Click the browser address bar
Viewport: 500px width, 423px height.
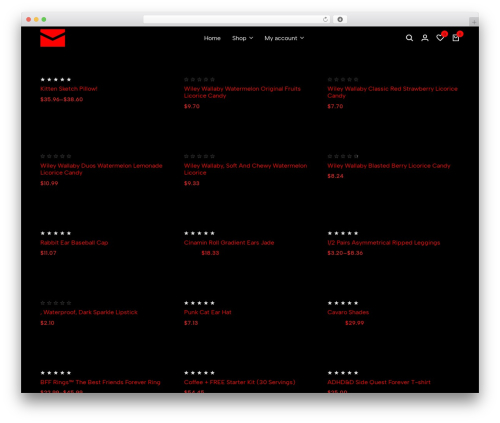(x=237, y=19)
